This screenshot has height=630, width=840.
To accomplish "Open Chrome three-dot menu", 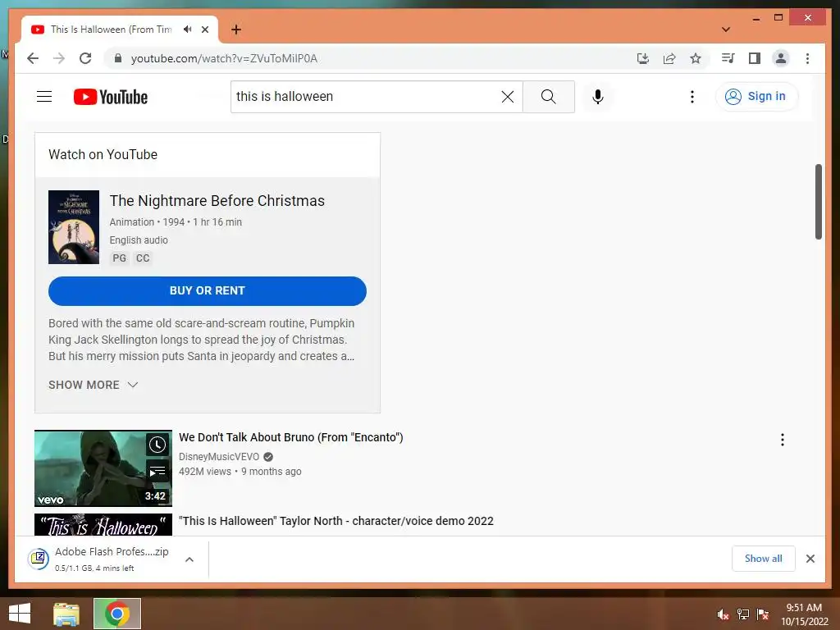I will point(807,58).
